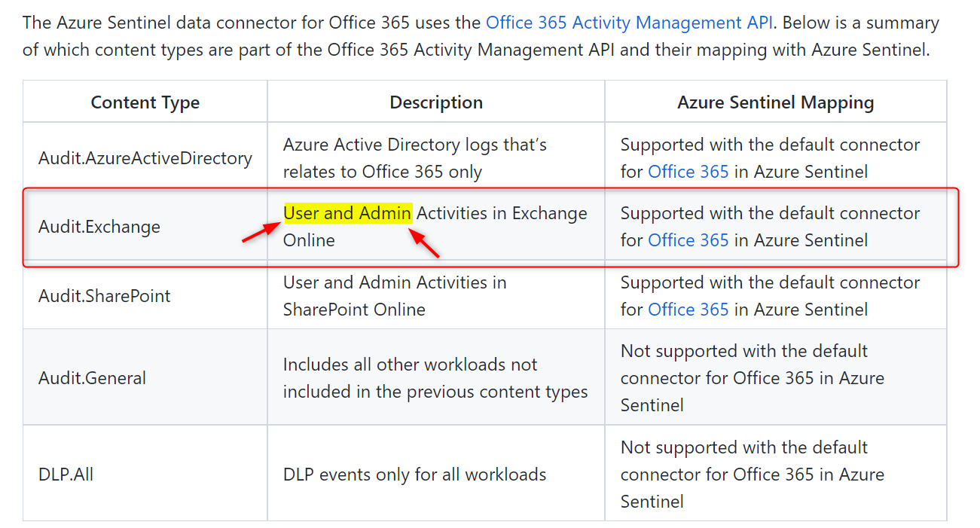Click the Audit.SharePoint content type cell
Screen dimensions: 980x528
(x=104, y=296)
